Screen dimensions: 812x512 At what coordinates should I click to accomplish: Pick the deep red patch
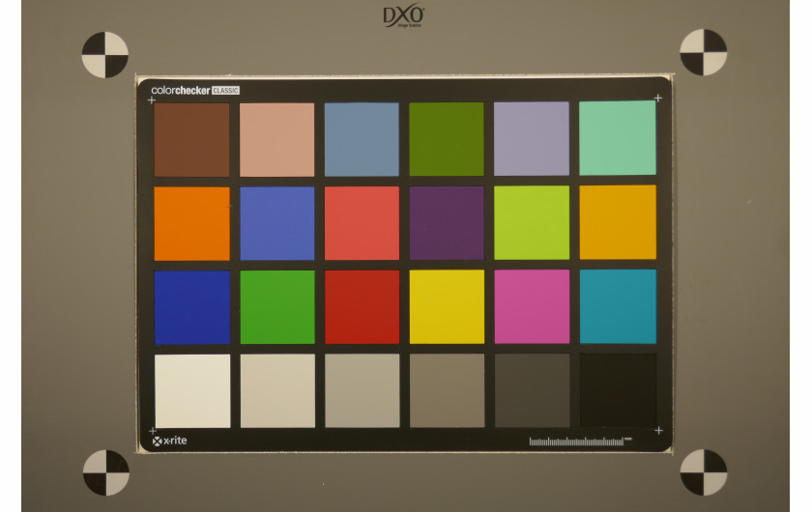pyautogui.click(x=362, y=307)
